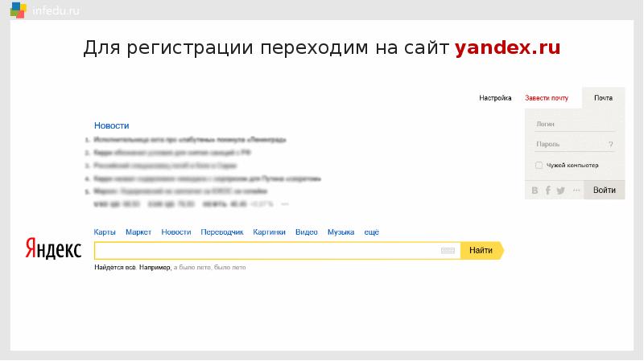Viewport: 644px width, 361px height.
Task: Expand the ещё services menu
Action: pyautogui.click(x=371, y=232)
